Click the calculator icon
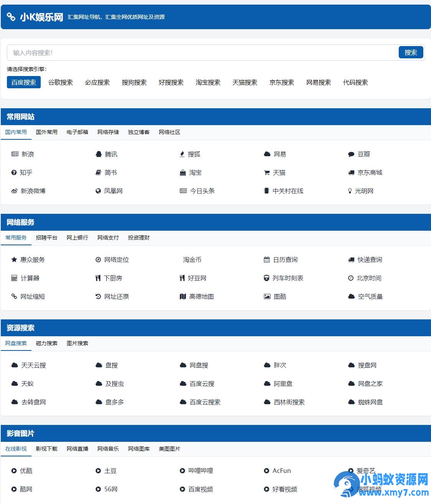This screenshot has width=431, height=504. (14, 278)
